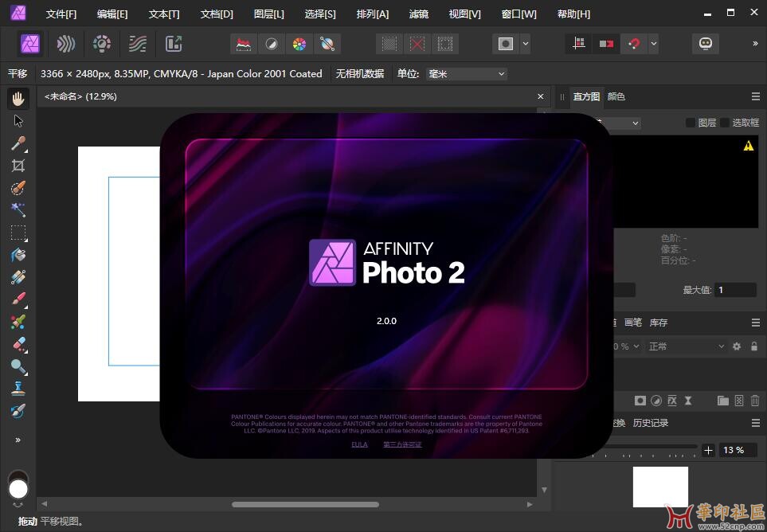Open the EULA link on splash screen
Viewport: 767px width, 532px height.
tap(359, 444)
